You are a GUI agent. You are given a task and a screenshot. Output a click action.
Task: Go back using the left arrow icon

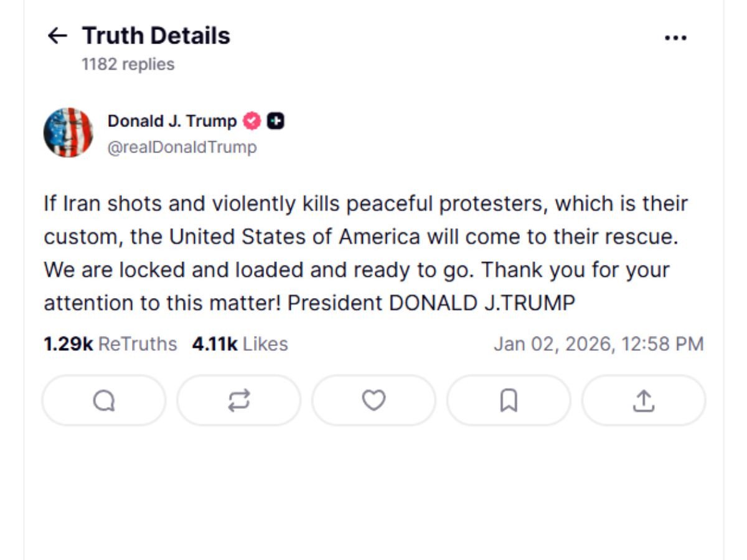click(x=58, y=35)
